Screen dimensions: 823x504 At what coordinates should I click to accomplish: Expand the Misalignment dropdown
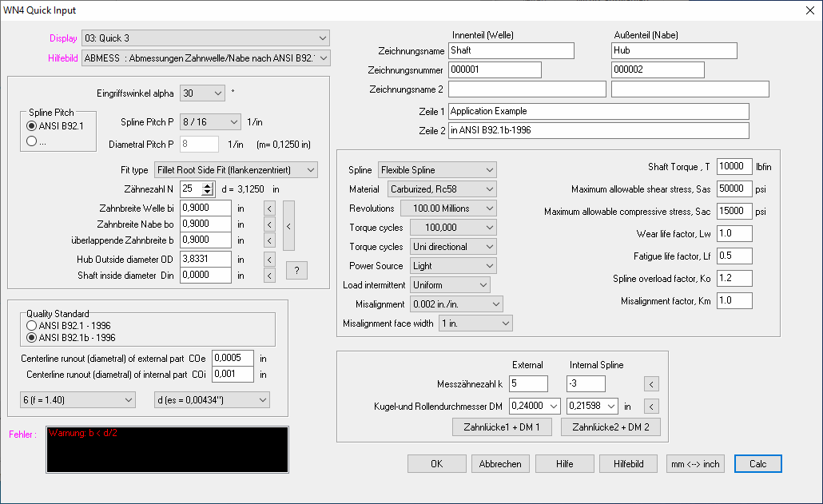click(455, 304)
